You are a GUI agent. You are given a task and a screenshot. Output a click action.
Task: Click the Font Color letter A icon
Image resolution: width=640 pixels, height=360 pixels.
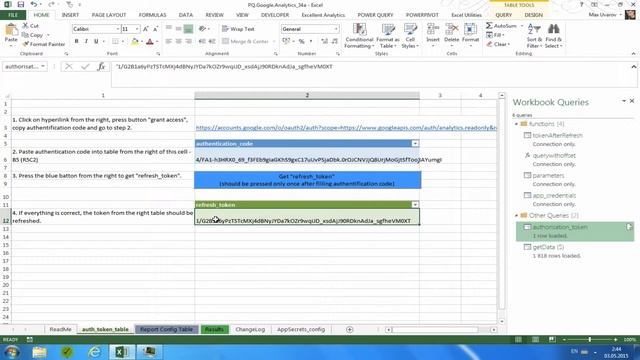click(150, 41)
